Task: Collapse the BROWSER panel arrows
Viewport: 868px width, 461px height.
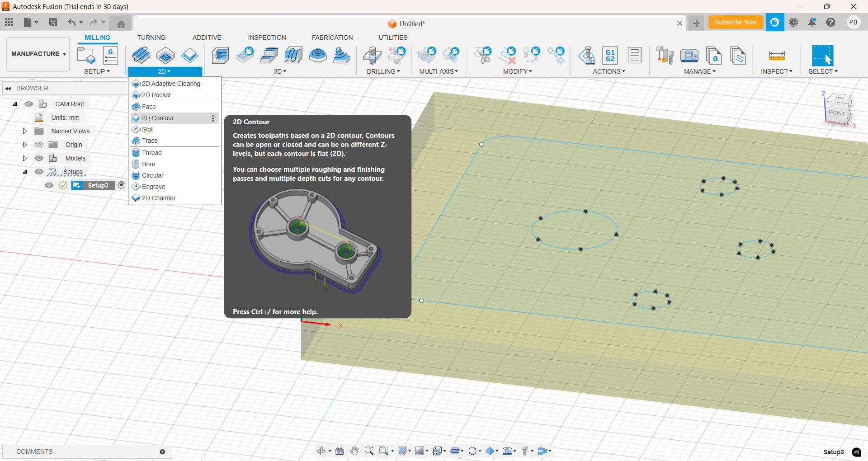Action: click(x=8, y=89)
